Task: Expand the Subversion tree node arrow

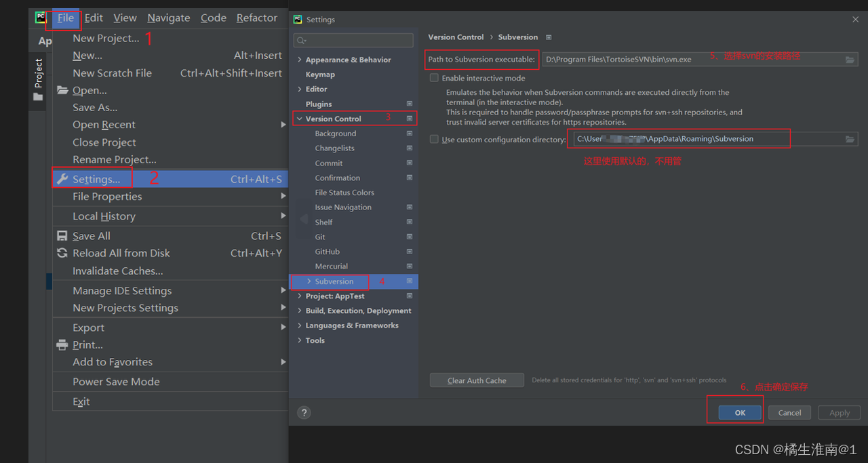Action: 309,281
